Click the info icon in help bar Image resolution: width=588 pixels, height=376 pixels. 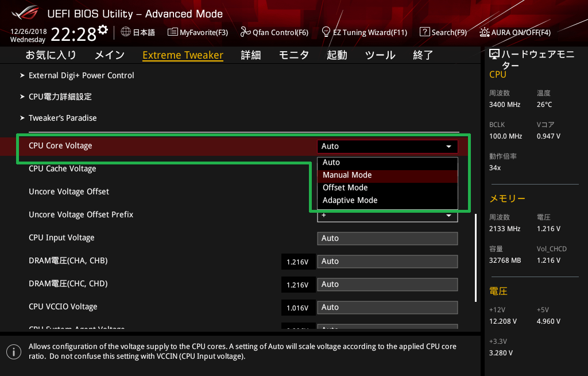tap(14, 352)
